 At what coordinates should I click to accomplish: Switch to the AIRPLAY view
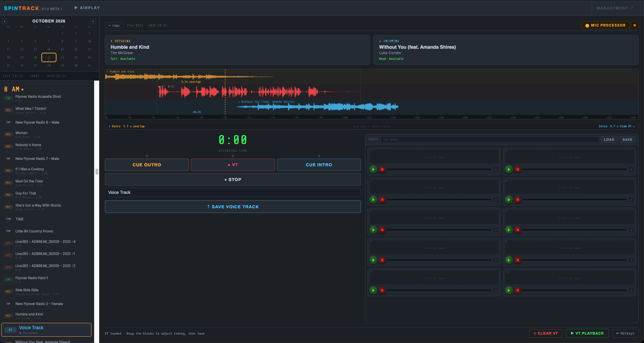coord(87,8)
